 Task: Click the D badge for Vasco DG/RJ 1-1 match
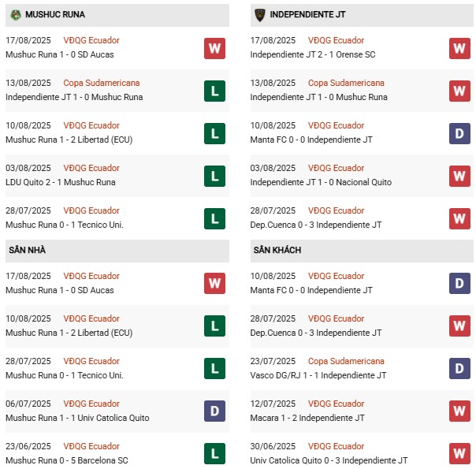point(459,369)
